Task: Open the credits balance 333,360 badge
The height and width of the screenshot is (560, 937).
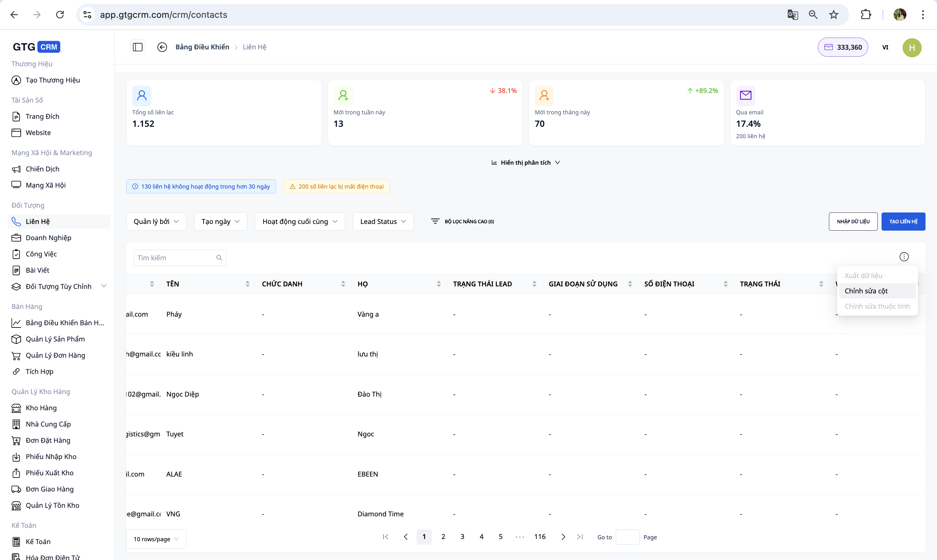Action: [x=842, y=47]
